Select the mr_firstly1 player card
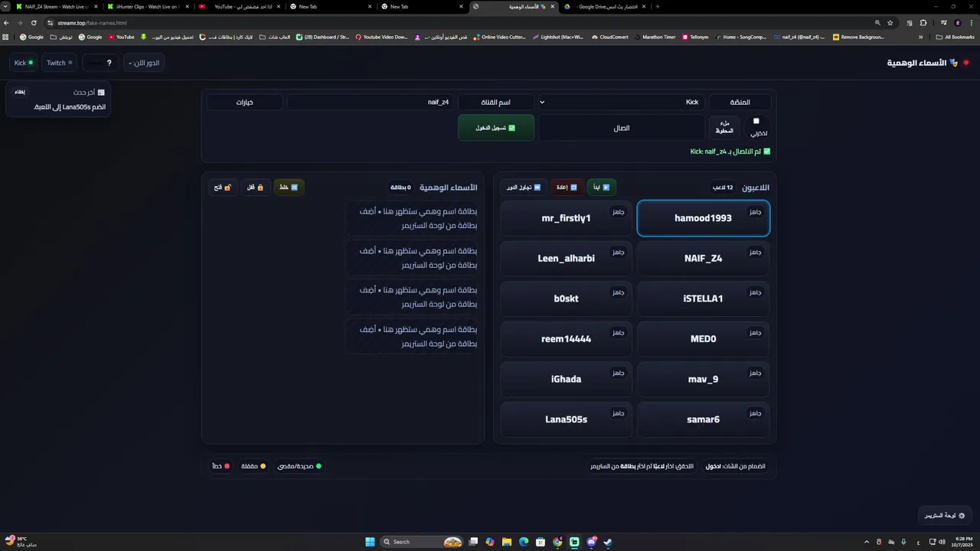 566,218
